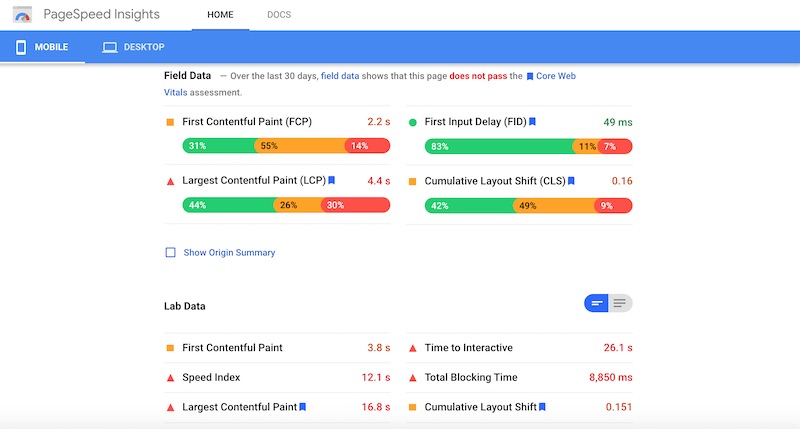Click the 'Speed Index' metric label

pos(211,377)
